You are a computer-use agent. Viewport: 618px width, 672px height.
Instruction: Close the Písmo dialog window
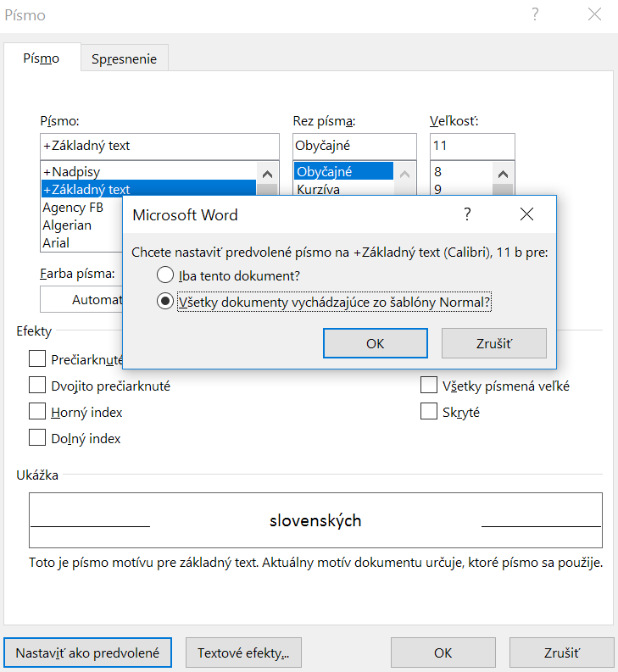coord(594,14)
